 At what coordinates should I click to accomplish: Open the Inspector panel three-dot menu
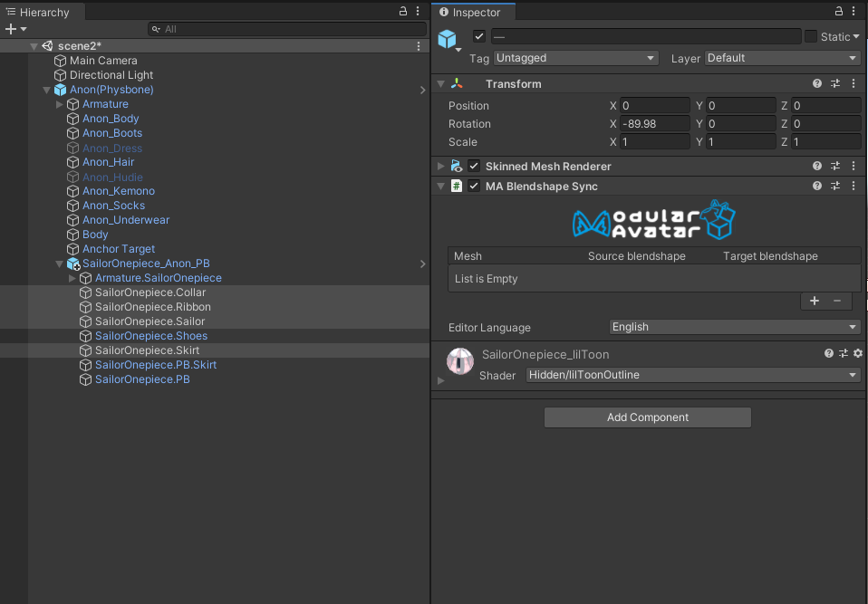[x=854, y=12]
